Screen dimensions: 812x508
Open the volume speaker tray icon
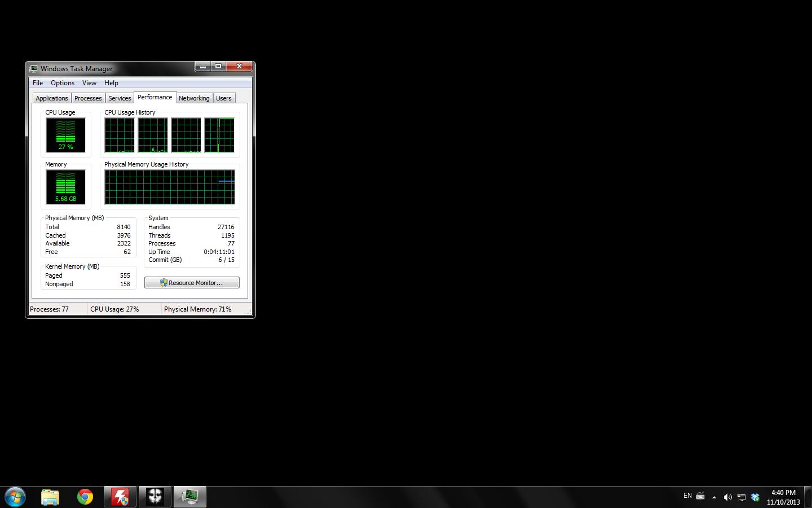pos(727,497)
